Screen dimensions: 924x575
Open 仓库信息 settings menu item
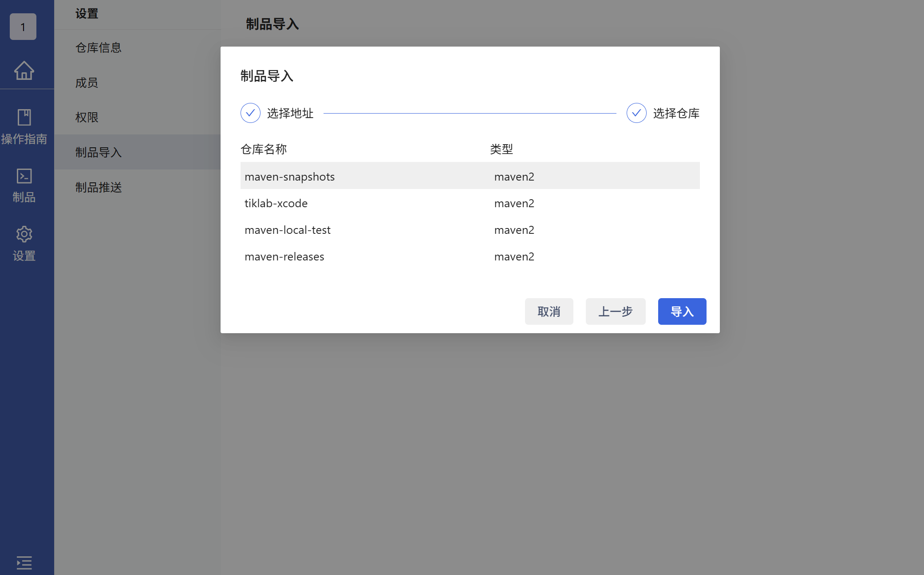(x=98, y=47)
